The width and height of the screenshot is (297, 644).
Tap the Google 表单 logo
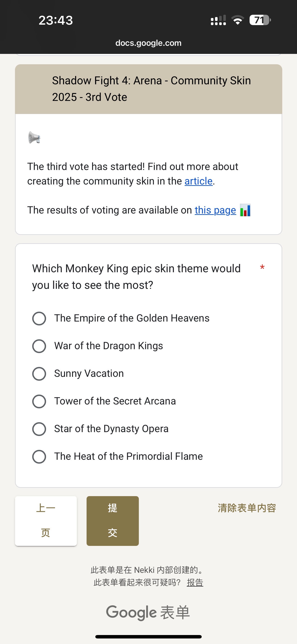(148, 612)
